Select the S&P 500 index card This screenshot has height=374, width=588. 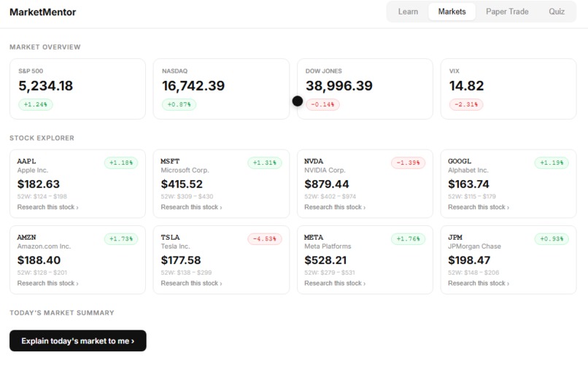pos(77,89)
